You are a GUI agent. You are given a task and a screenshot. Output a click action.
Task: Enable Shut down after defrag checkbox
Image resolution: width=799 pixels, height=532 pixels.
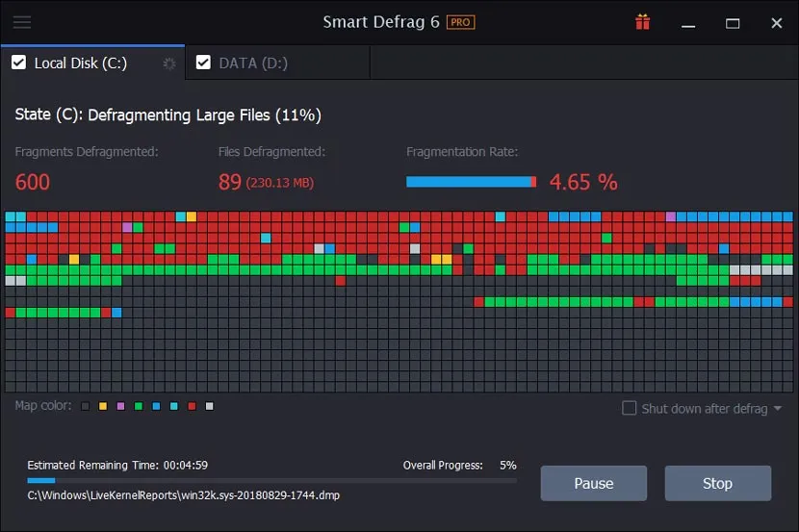pos(629,408)
